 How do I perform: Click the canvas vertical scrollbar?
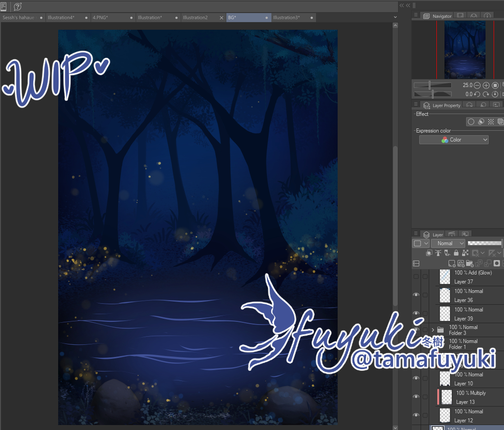click(395, 226)
